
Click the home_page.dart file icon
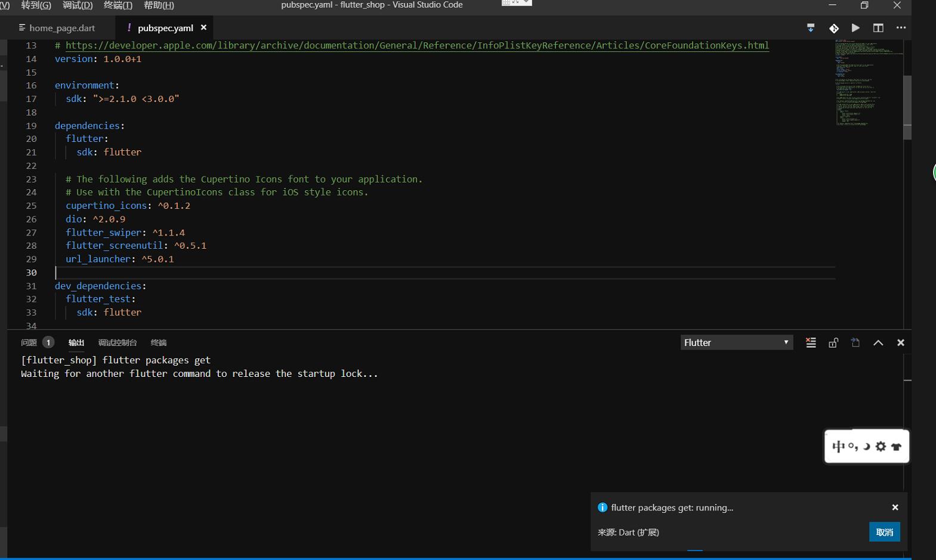(22, 27)
